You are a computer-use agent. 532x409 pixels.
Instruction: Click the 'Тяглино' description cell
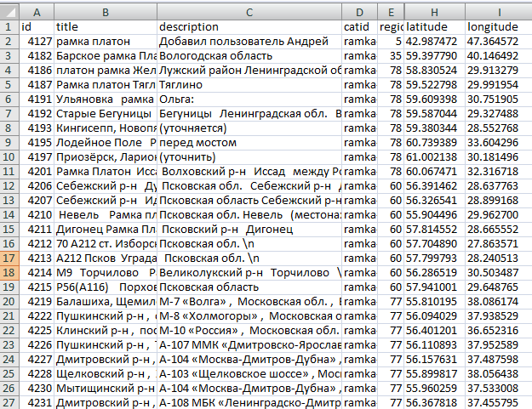[x=249, y=88]
